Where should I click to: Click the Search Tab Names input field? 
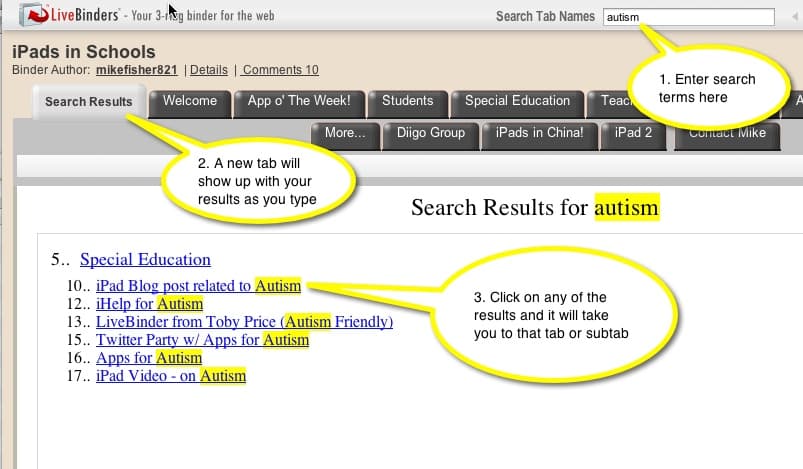(x=688, y=17)
